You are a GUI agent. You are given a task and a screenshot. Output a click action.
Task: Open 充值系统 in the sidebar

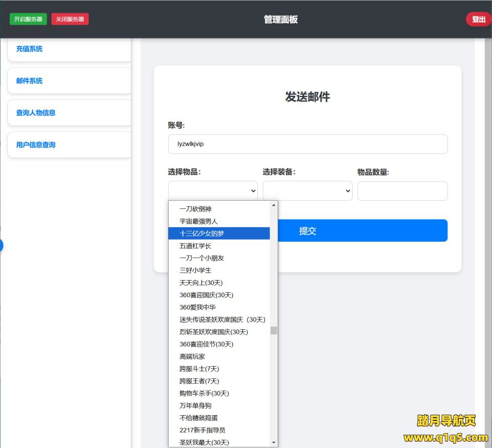click(x=69, y=49)
